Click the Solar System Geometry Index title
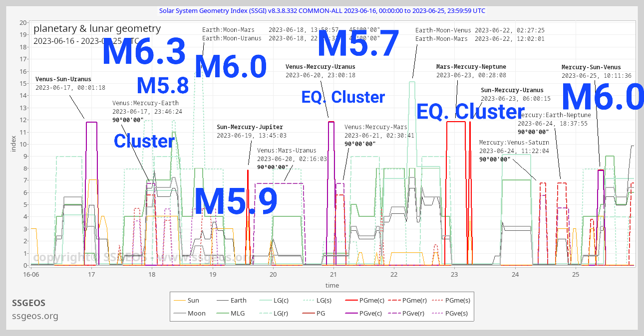Image resolution: width=644 pixels, height=336 pixels. pos(322,10)
